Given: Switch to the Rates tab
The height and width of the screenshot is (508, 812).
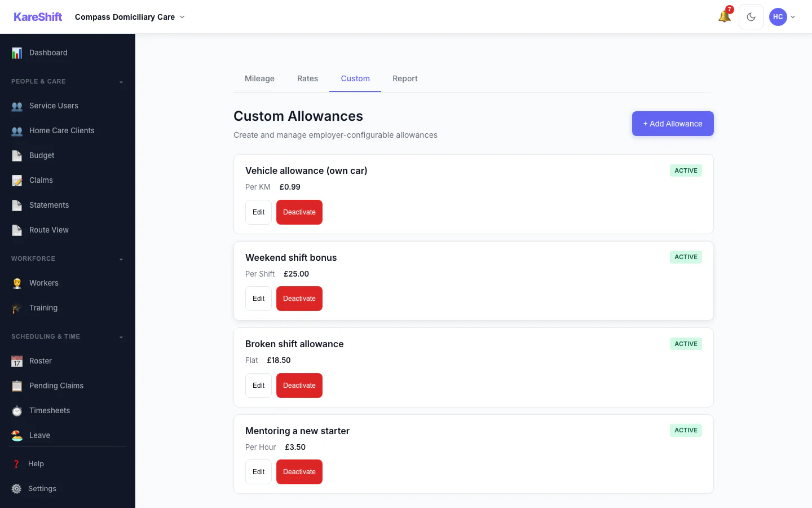Looking at the screenshot, I should click(307, 78).
